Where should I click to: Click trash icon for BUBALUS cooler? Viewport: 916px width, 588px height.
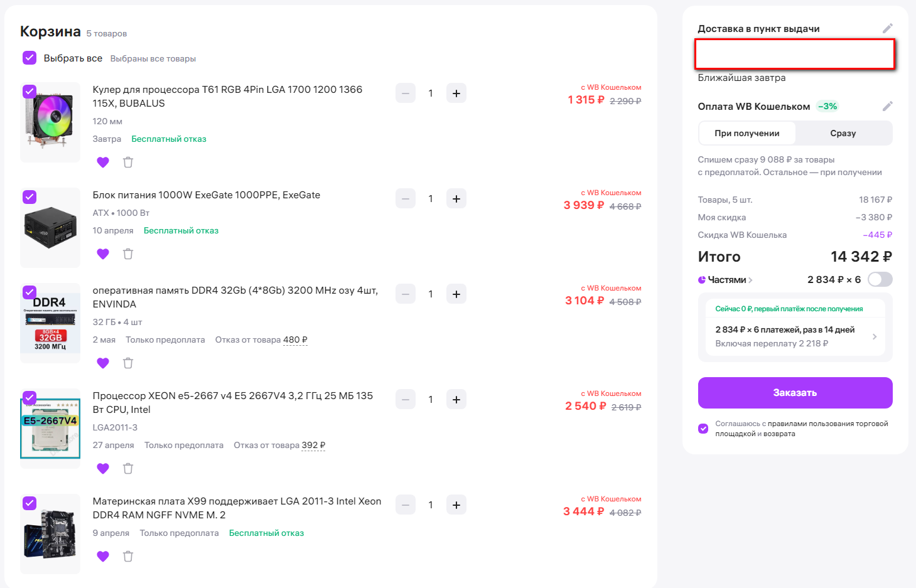pyautogui.click(x=128, y=163)
